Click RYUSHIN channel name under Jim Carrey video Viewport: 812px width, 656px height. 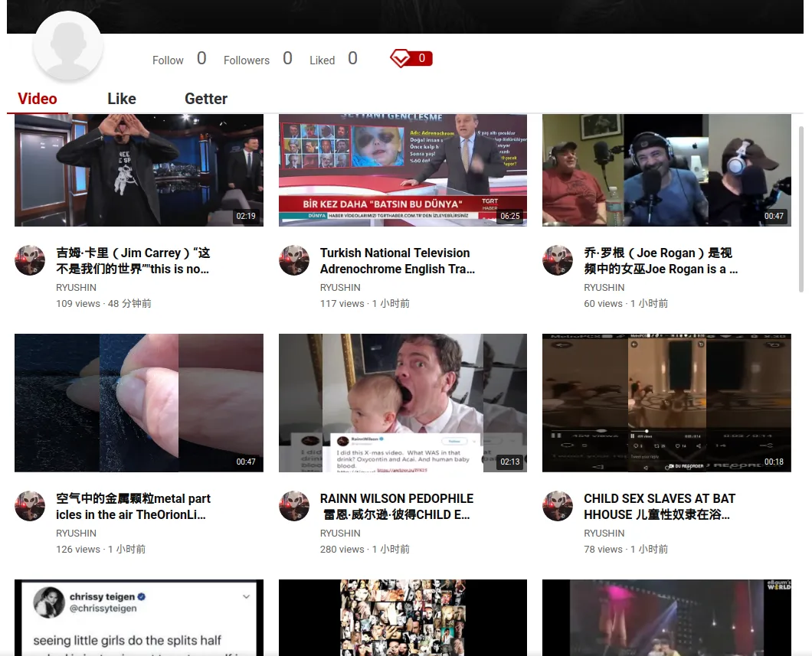click(x=76, y=288)
